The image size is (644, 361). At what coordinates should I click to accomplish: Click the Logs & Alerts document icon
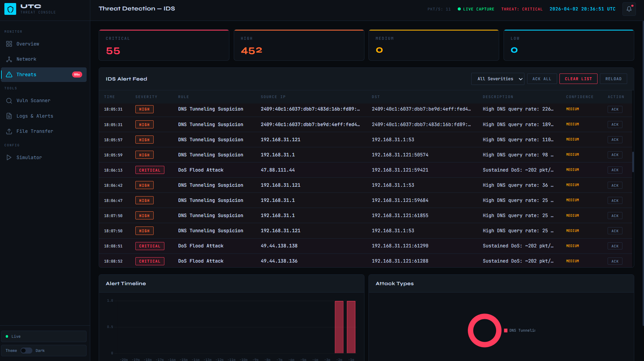pyautogui.click(x=9, y=116)
